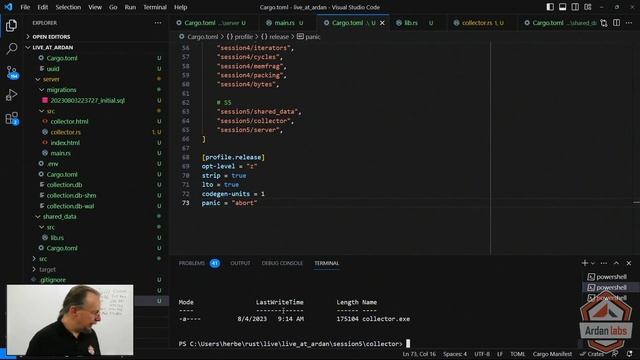Select the second powershell terminal
The width and height of the screenshot is (640, 360).
tap(607, 287)
